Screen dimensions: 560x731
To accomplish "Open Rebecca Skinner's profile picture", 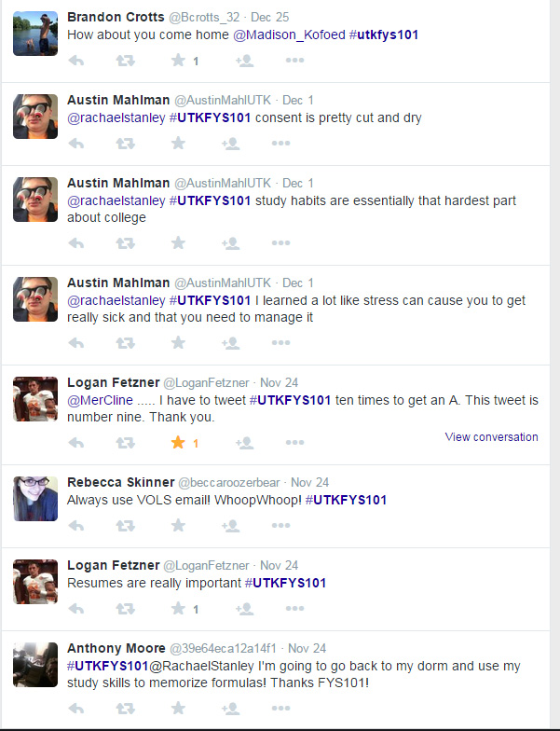I will click(35, 498).
